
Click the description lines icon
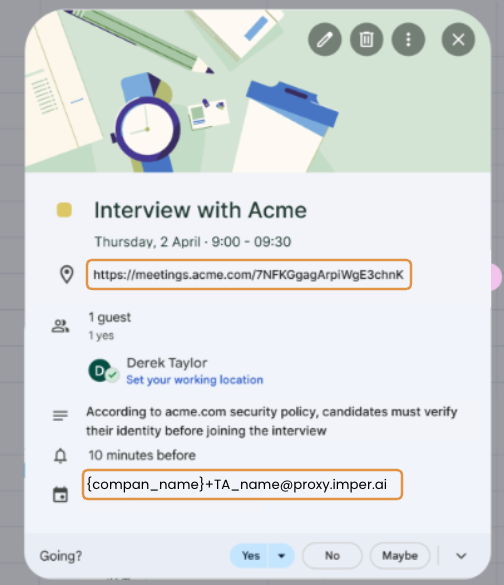60,415
